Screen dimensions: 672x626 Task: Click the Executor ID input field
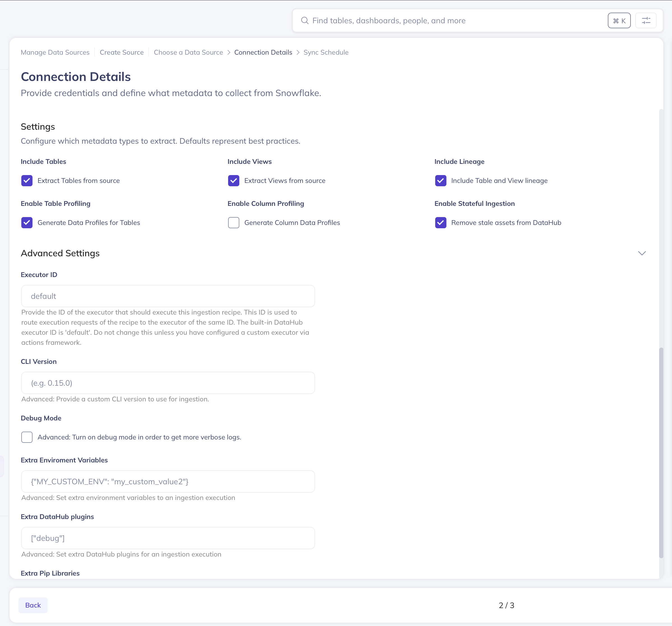click(x=168, y=296)
